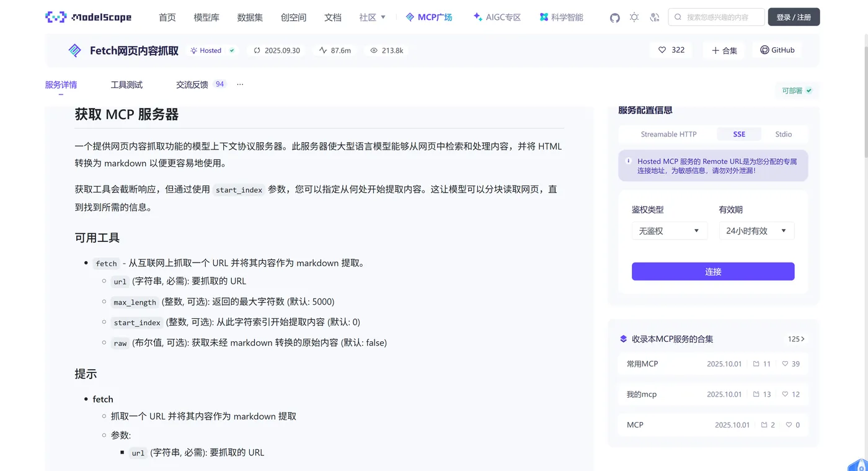Add service to a collection with 合集 button
The image size is (868, 471).
coord(724,50)
